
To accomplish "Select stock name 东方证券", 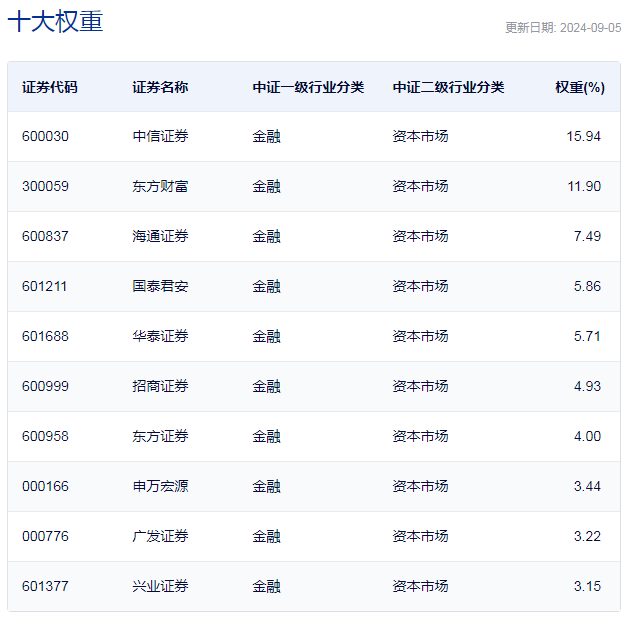I will click(x=160, y=436).
